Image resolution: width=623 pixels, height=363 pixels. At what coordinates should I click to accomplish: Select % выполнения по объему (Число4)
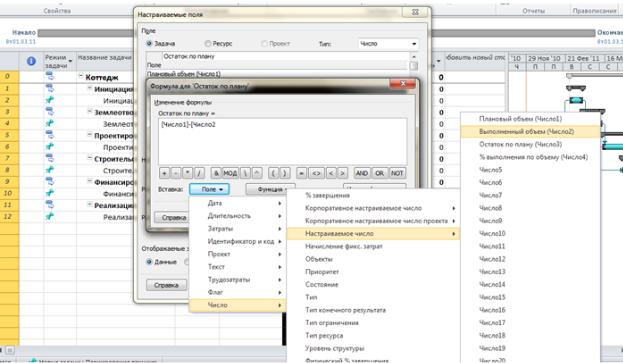(530, 157)
